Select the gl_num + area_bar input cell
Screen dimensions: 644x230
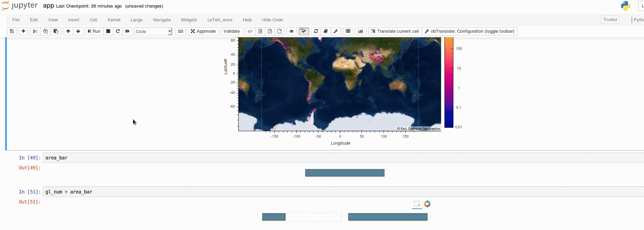pyautogui.click(x=343, y=192)
